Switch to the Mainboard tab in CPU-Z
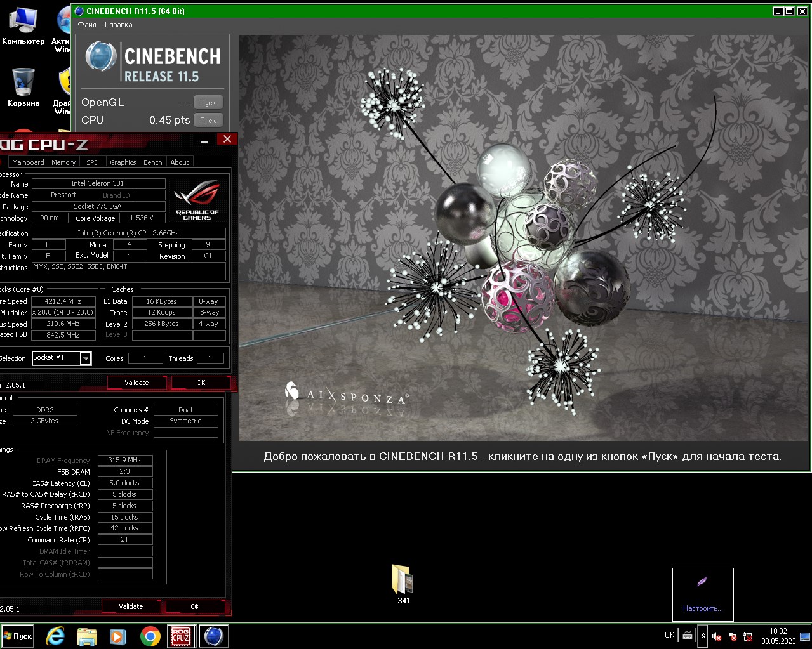Screen dimensions: 812x649 coord(28,162)
